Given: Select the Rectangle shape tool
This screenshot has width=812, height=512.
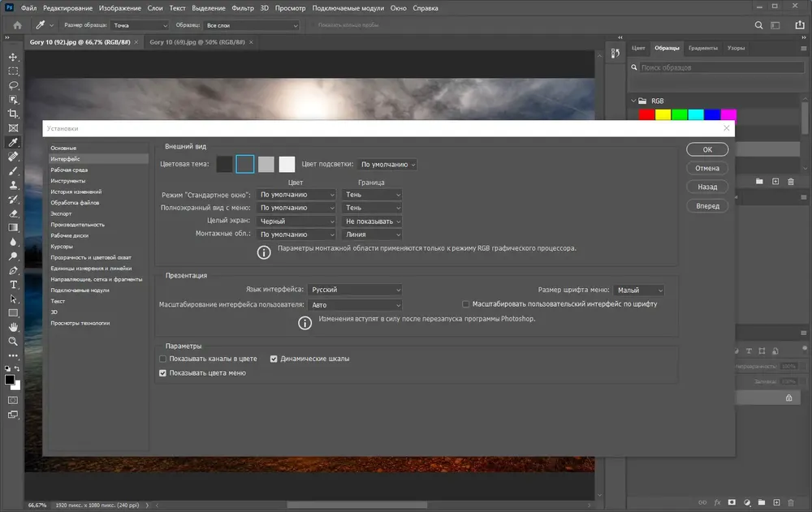Looking at the screenshot, I should (14, 313).
